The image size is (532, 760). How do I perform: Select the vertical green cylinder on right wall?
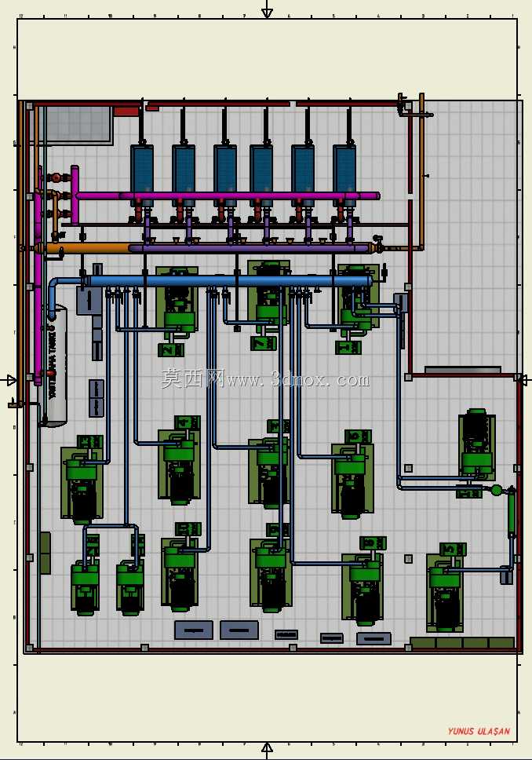coord(511,513)
